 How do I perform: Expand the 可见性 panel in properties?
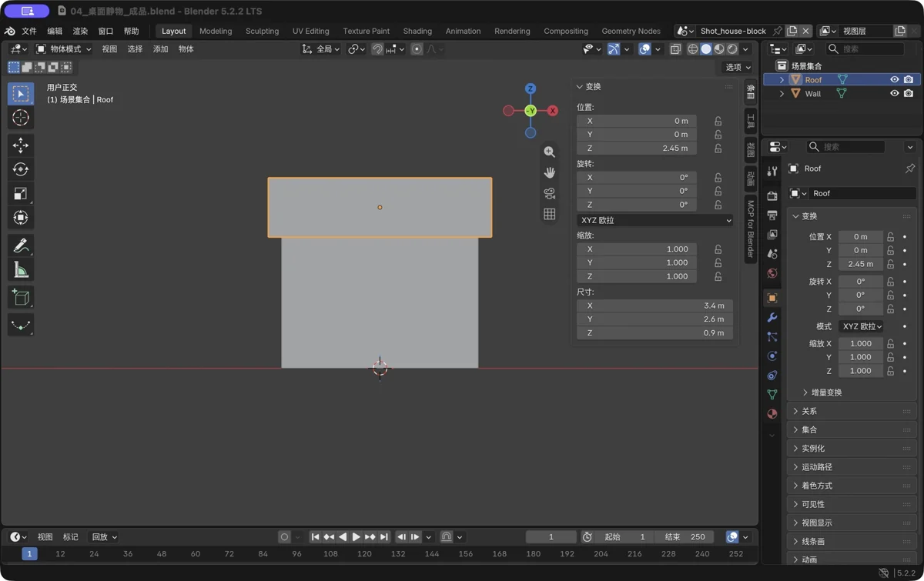click(853, 505)
